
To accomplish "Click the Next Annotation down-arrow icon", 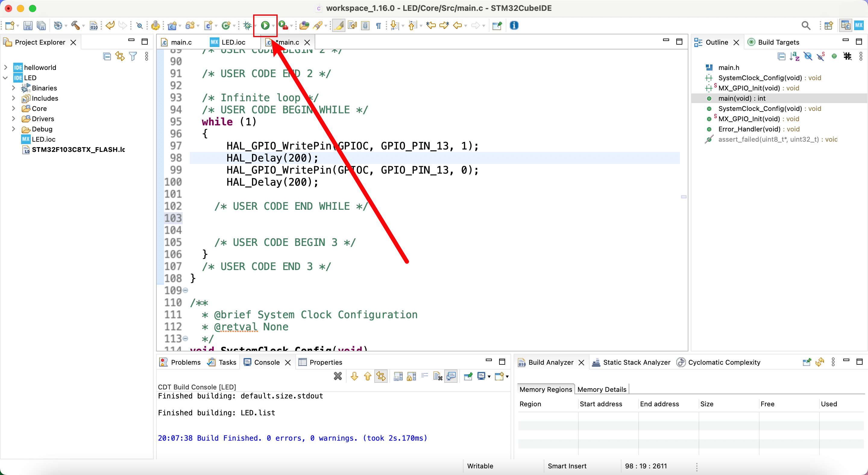I will point(394,25).
